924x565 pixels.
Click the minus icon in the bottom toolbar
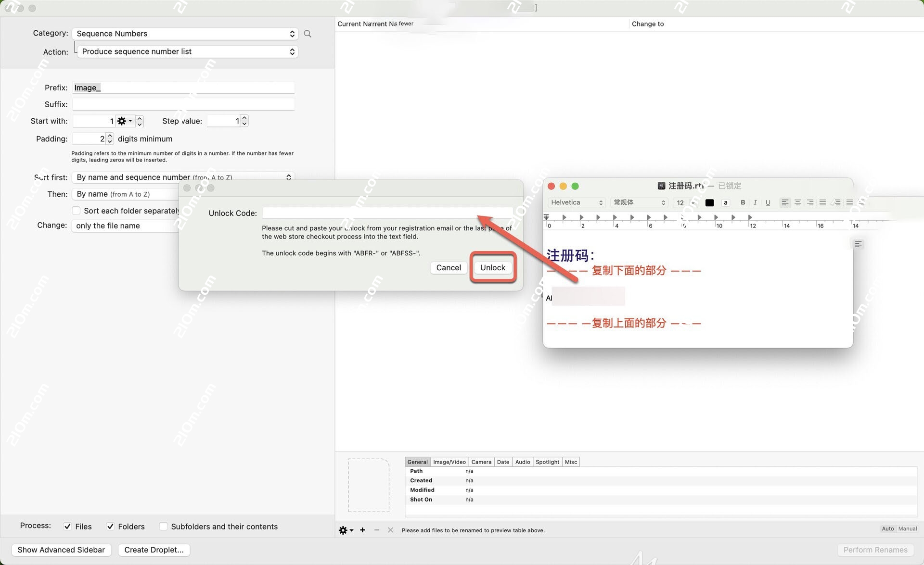tap(376, 530)
